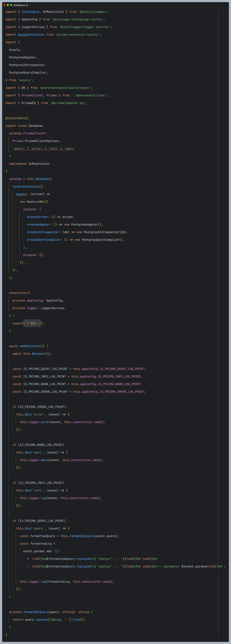The image size is (231, 644).
Task: Select the './generated/client' import path
Action: click(89, 96)
